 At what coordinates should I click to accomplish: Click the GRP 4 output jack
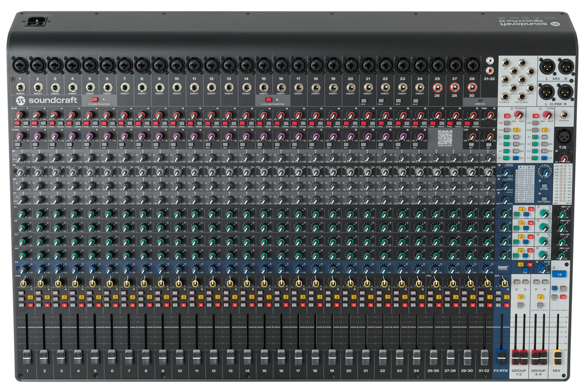pos(531,88)
